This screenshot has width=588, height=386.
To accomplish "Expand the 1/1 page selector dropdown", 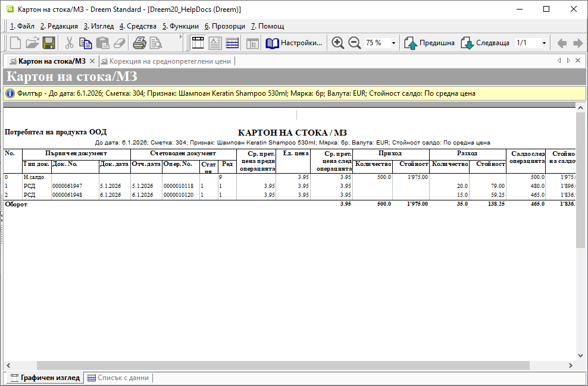I will (x=544, y=43).
